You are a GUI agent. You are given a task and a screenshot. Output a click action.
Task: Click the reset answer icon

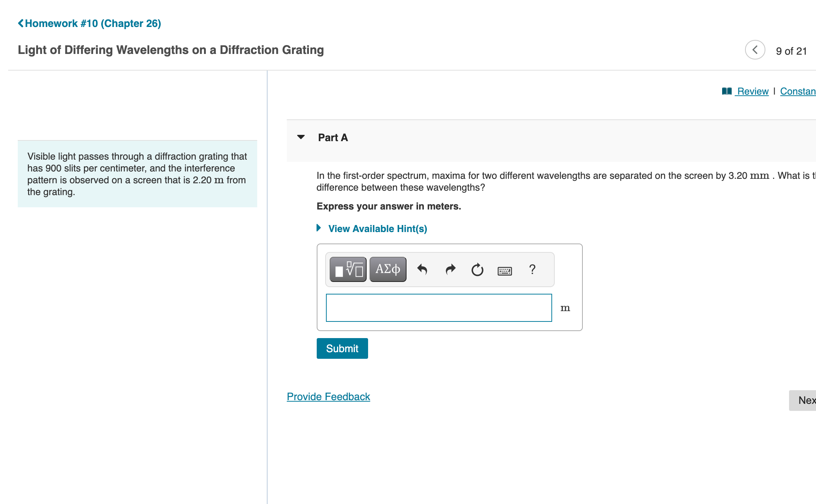click(477, 270)
